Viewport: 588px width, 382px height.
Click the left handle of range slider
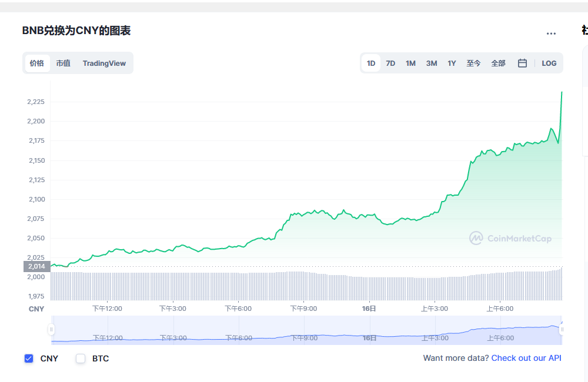[52, 330]
